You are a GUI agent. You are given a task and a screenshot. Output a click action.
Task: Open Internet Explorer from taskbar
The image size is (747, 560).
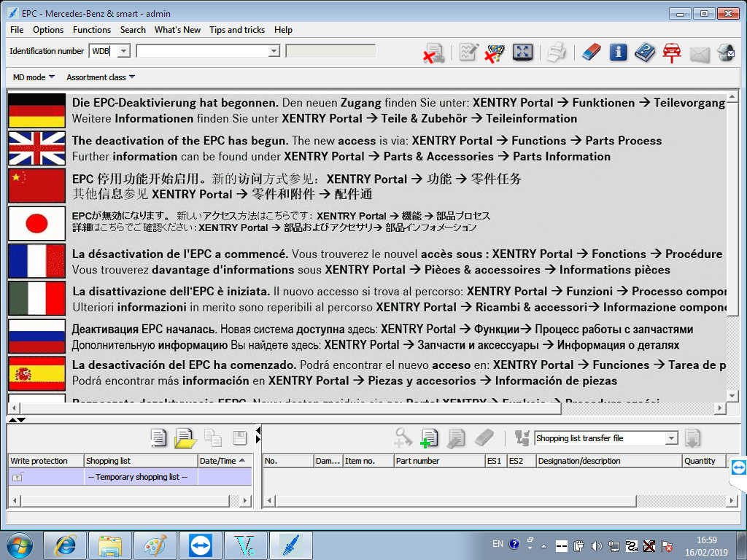coord(65,545)
